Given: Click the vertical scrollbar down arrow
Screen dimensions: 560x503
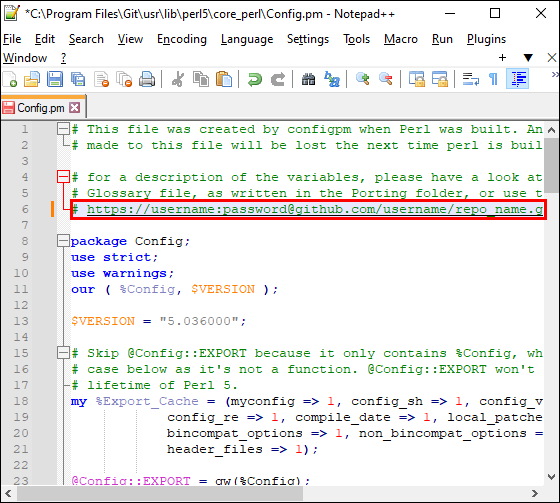Looking at the screenshot, I should [551, 477].
